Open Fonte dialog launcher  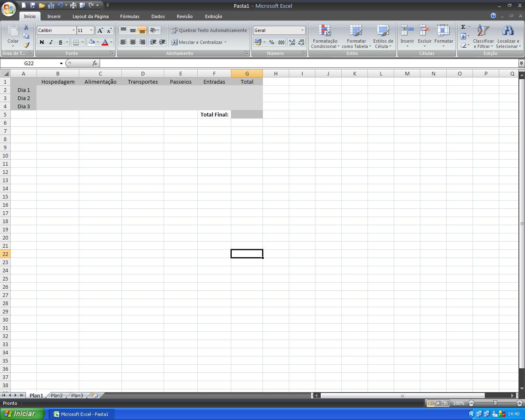[112, 53]
